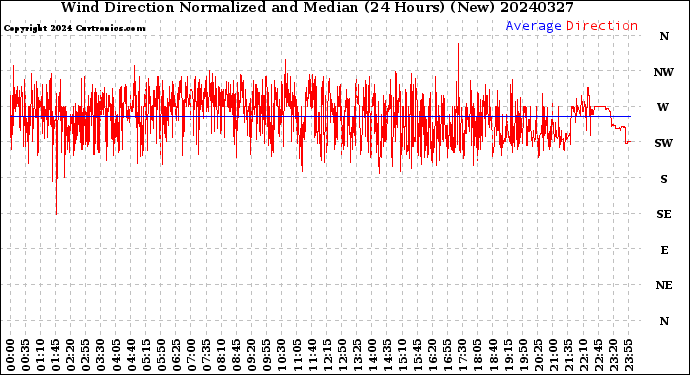This screenshot has width=690, height=375.
Task: Click the 'SW' axis label
Action: tap(664, 143)
